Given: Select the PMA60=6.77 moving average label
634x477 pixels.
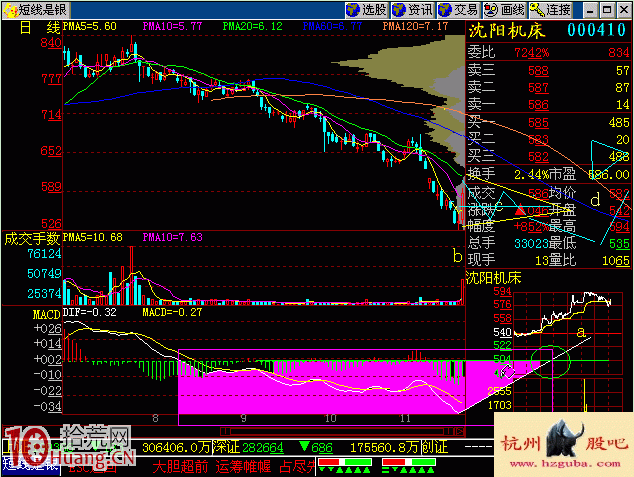Looking at the screenshot, I should (332, 27).
